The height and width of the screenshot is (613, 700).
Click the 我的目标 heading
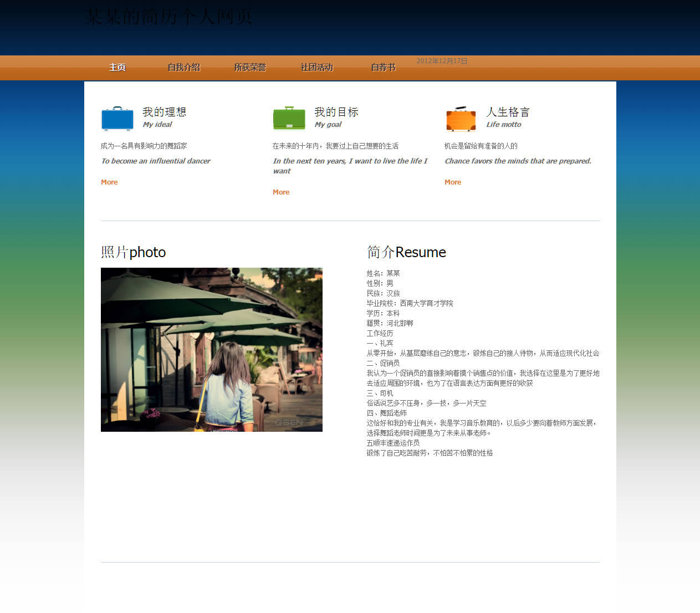336,112
